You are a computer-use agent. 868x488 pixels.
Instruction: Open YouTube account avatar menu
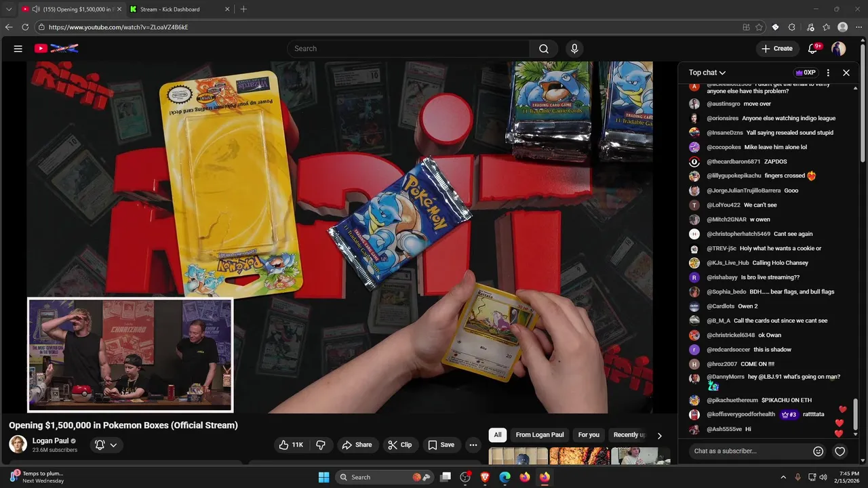(x=839, y=48)
